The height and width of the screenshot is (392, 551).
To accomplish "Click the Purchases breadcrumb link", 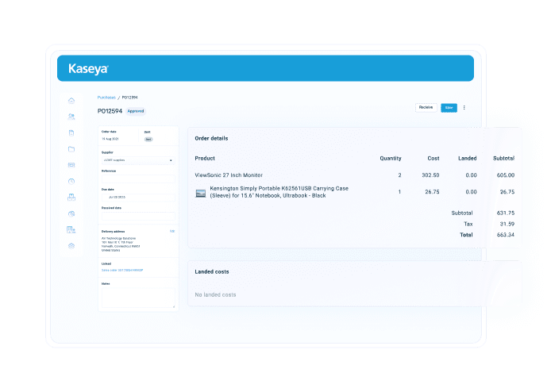I will [107, 97].
